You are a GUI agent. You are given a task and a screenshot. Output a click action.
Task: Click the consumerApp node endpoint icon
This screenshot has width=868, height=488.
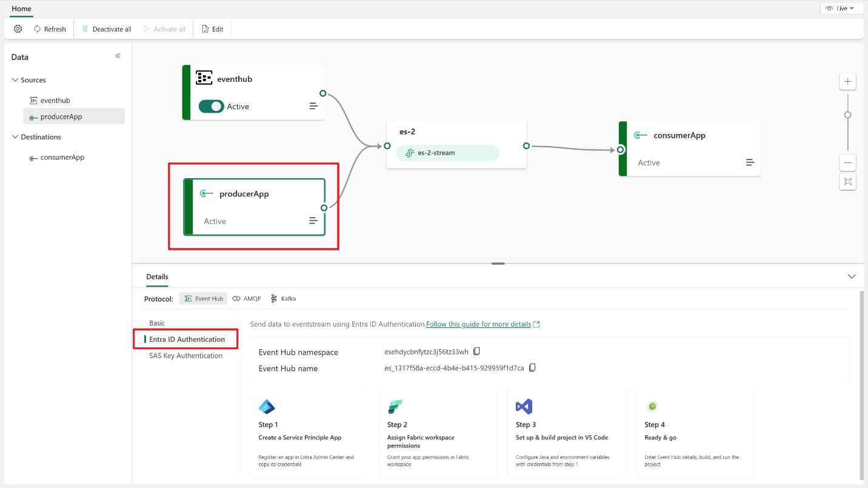[641, 135]
